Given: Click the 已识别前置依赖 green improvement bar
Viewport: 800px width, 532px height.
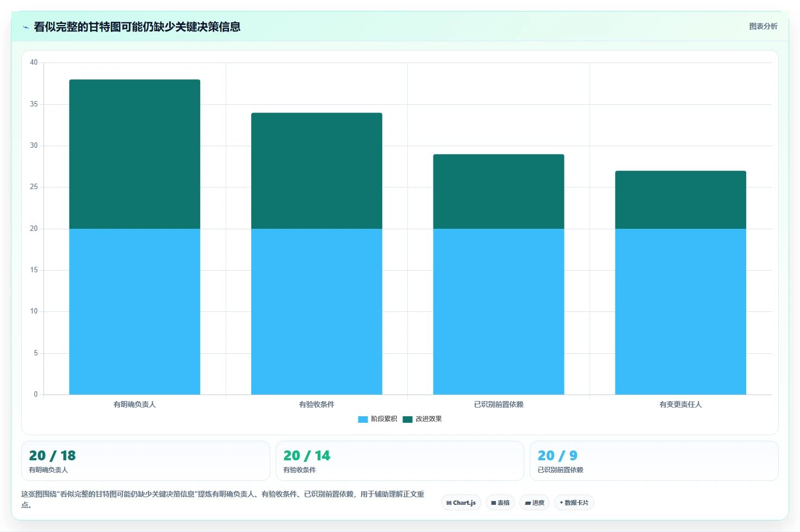Looking at the screenshot, I should pos(499,191).
